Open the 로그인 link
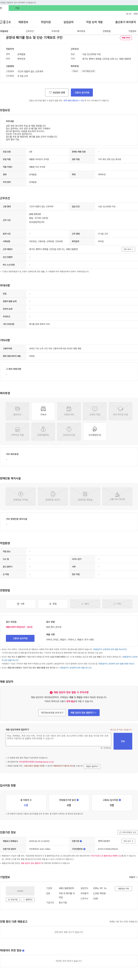The height and width of the screenshot is (980, 138). point(129,14)
